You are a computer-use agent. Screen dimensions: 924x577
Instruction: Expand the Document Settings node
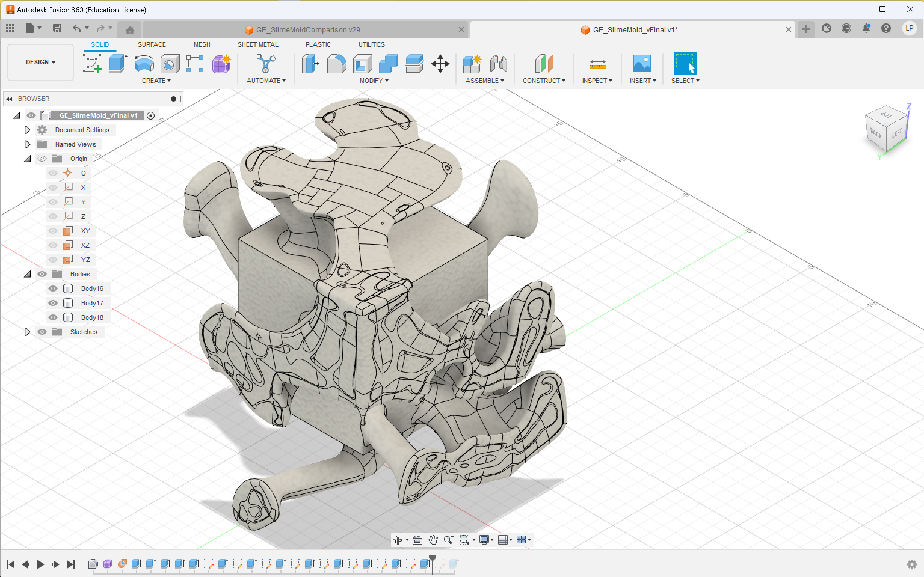click(x=27, y=130)
